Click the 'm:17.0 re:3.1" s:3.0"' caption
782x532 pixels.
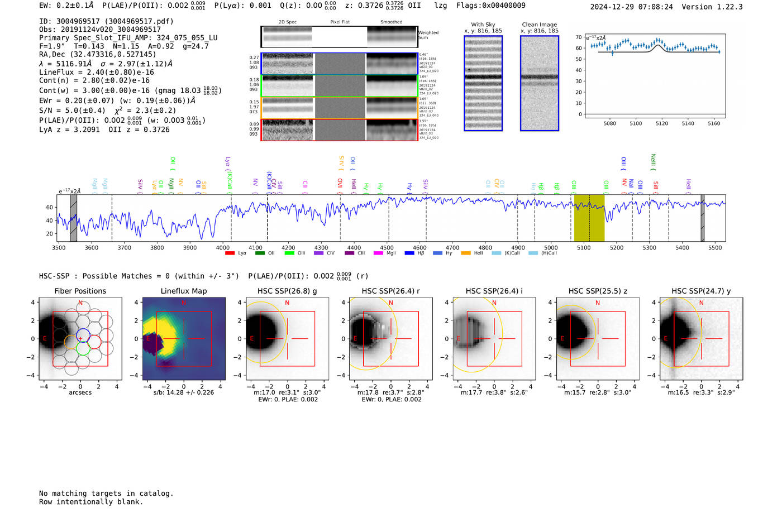point(288,392)
